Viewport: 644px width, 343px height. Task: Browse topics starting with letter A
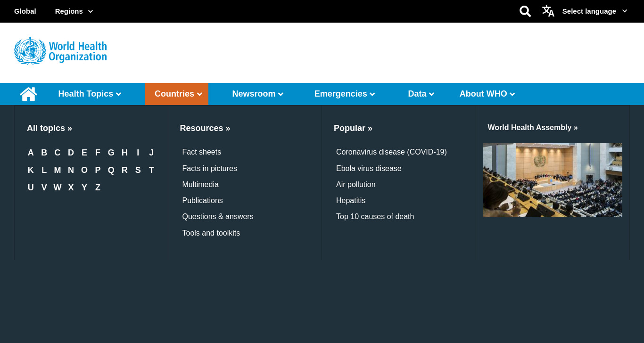click(x=31, y=153)
